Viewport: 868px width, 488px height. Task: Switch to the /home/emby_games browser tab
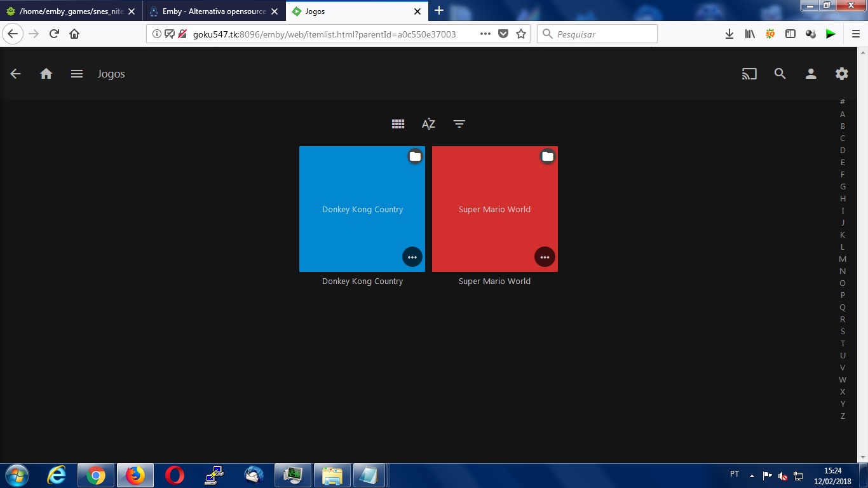(70, 11)
